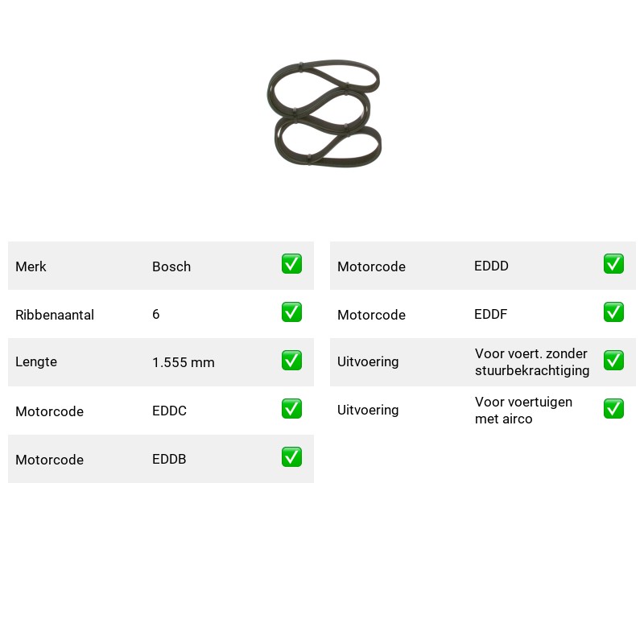The width and height of the screenshot is (644, 644).
Task: Select the Merk label
Action: (31, 266)
